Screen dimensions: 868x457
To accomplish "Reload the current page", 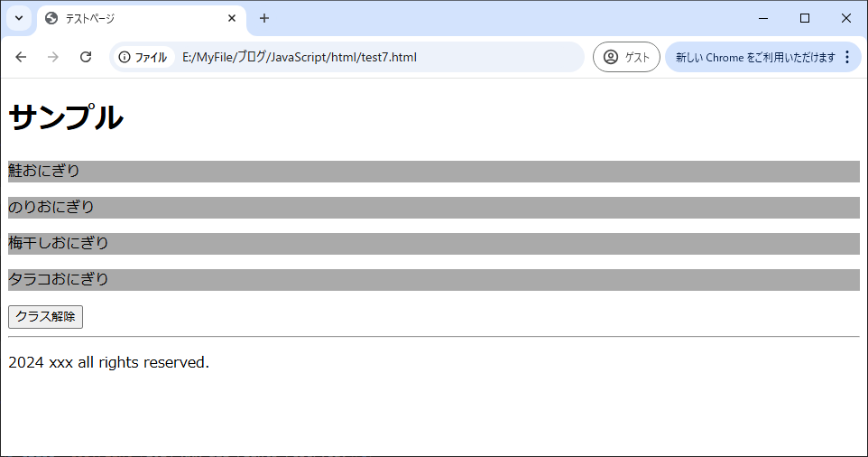I will [x=86, y=57].
